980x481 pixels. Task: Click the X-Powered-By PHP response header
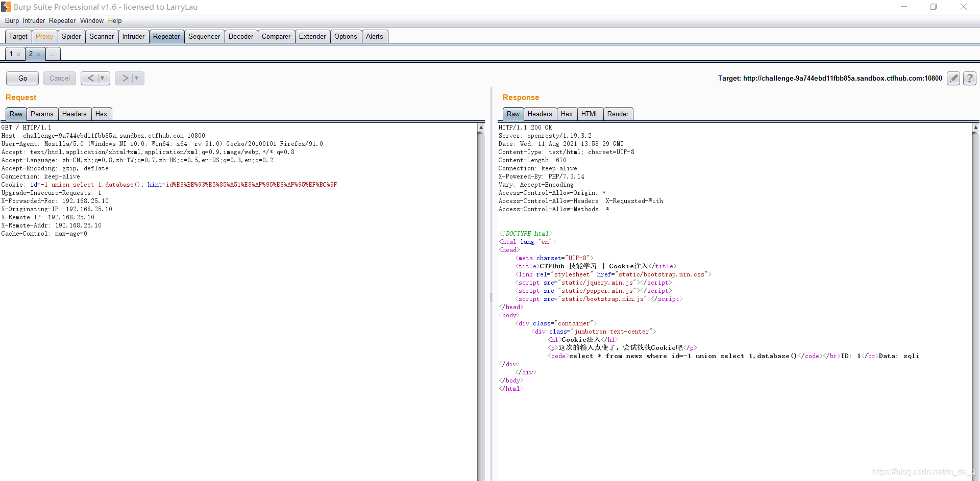coord(542,176)
